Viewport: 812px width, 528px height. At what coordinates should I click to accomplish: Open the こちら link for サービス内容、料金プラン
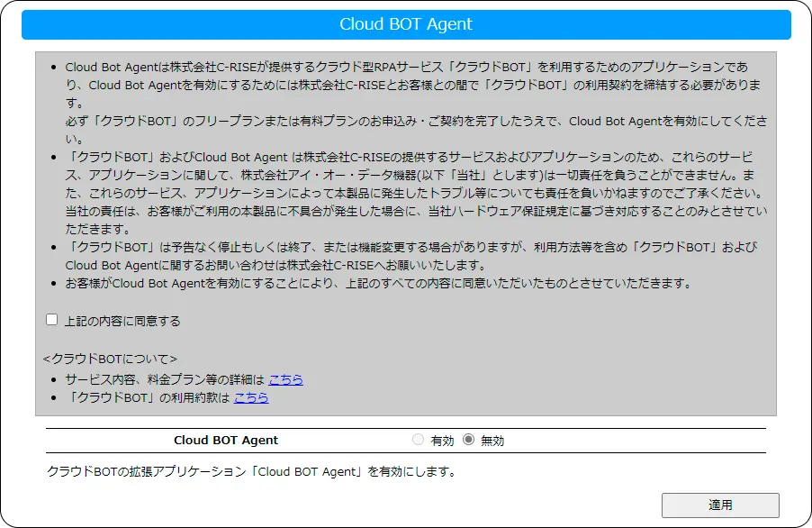pyautogui.click(x=286, y=380)
